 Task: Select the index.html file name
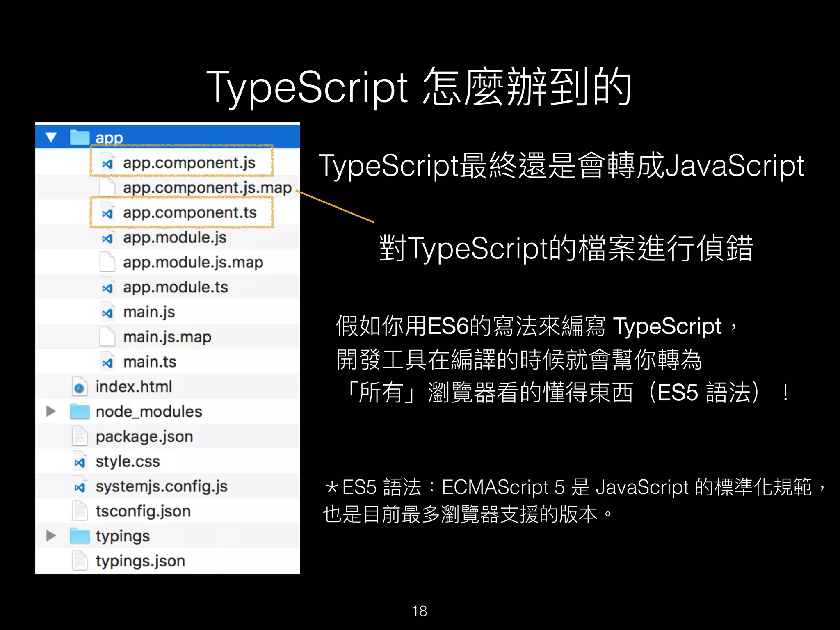pos(134,387)
